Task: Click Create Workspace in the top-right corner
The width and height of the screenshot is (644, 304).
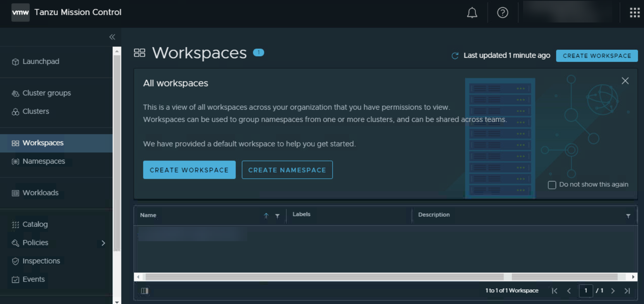Action: (x=596, y=56)
